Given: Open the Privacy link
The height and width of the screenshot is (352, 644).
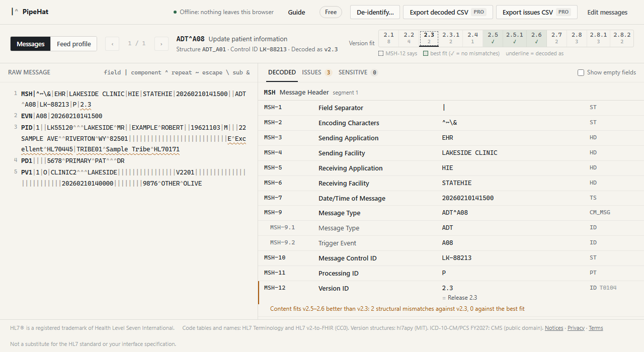Looking at the screenshot, I should click(576, 328).
